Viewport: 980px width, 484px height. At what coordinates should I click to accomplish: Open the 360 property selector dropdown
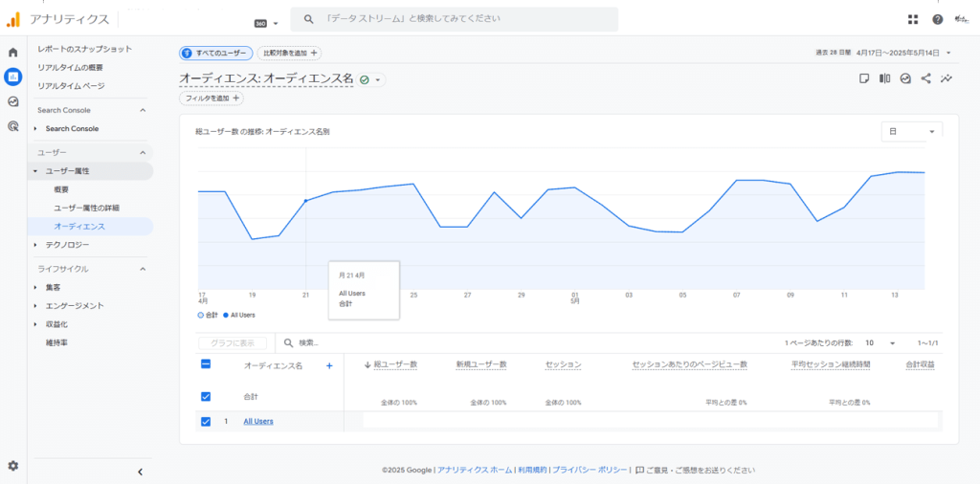tap(266, 23)
